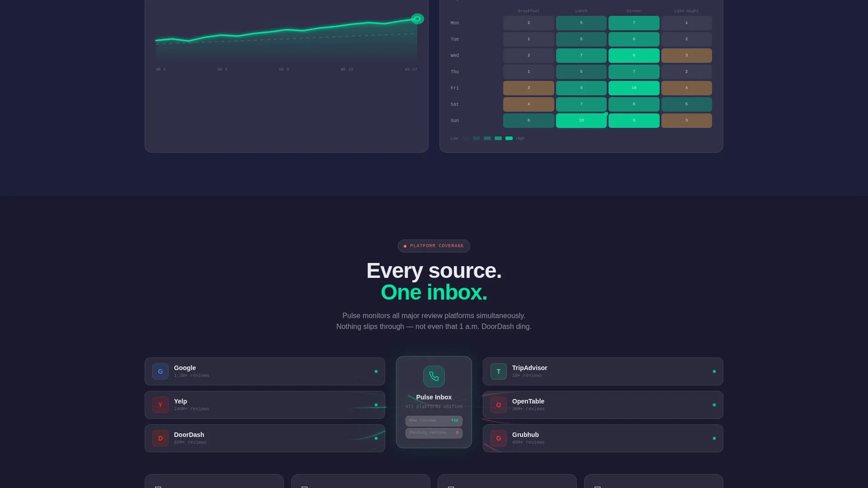This screenshot has height=488, width=868.
Task: Select the Thursday Dinner cell showing 7
Action: pos(634,72)
